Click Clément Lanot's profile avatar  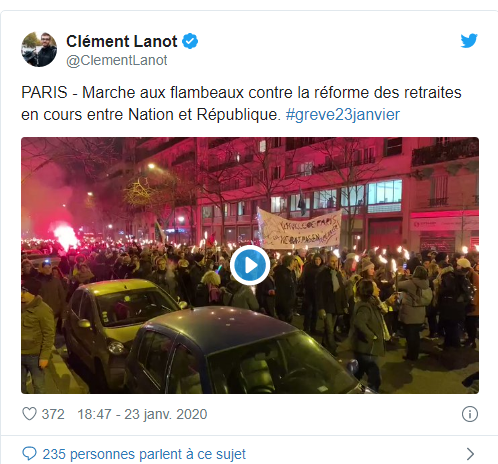39,49
